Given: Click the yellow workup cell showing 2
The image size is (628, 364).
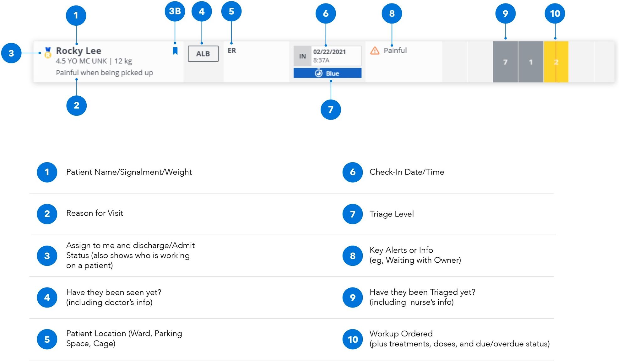Looking at the screenshot, I should [556, 62].
